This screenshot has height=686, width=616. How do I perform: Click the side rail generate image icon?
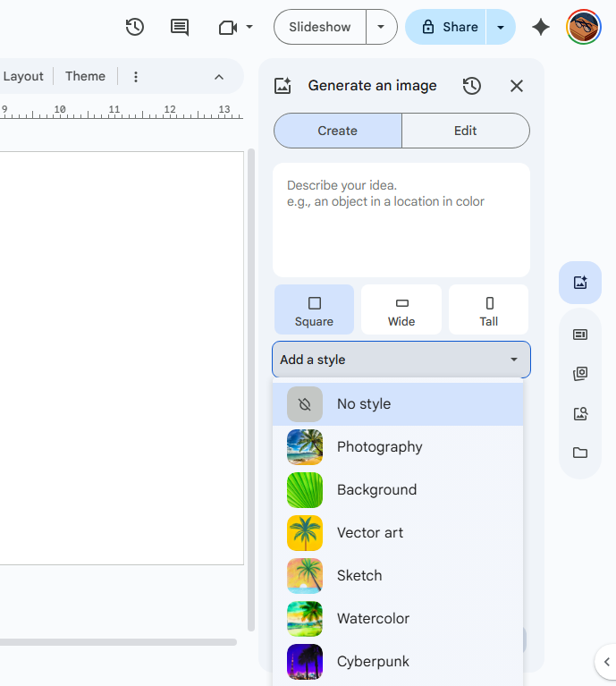pyautogui.click(x=580, y=283)
